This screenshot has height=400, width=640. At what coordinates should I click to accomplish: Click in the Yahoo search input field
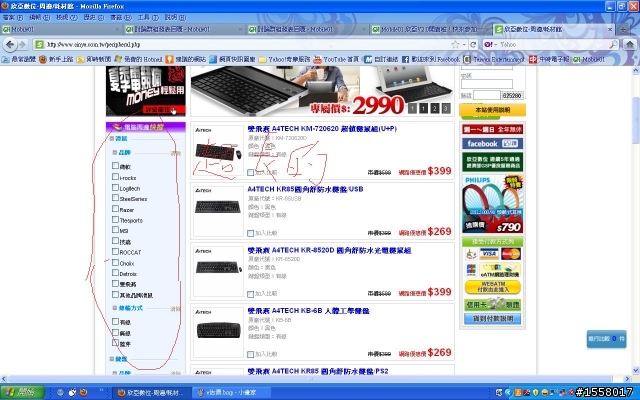553,44
